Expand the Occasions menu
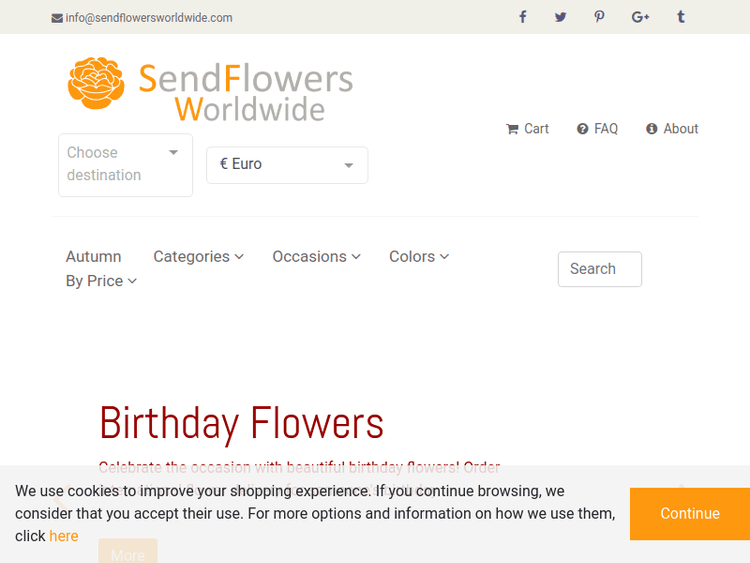 (316, 256)
